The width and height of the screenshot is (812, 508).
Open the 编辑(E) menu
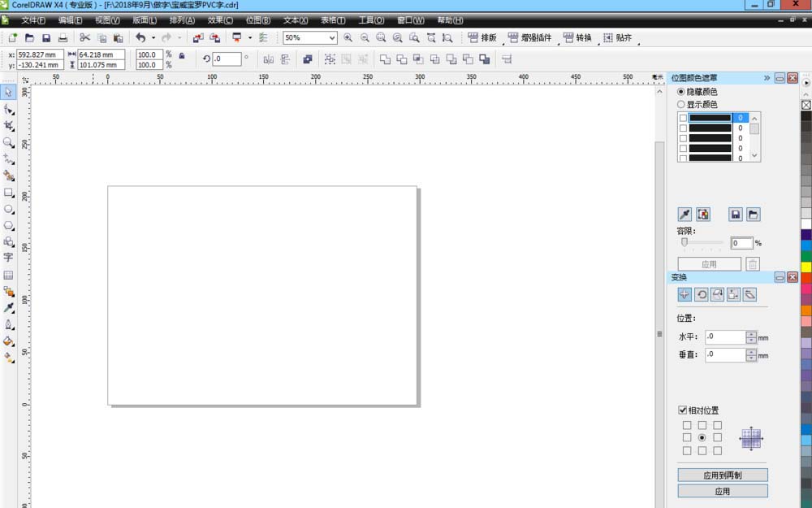70,20
